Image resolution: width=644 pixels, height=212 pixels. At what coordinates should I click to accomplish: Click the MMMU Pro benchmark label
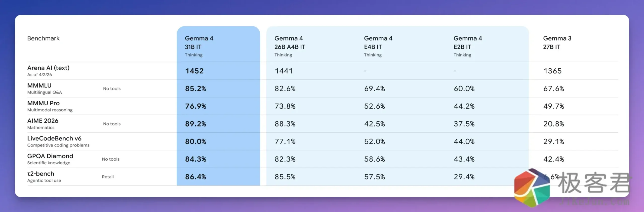pyautogui.click(x=43, y=103)
